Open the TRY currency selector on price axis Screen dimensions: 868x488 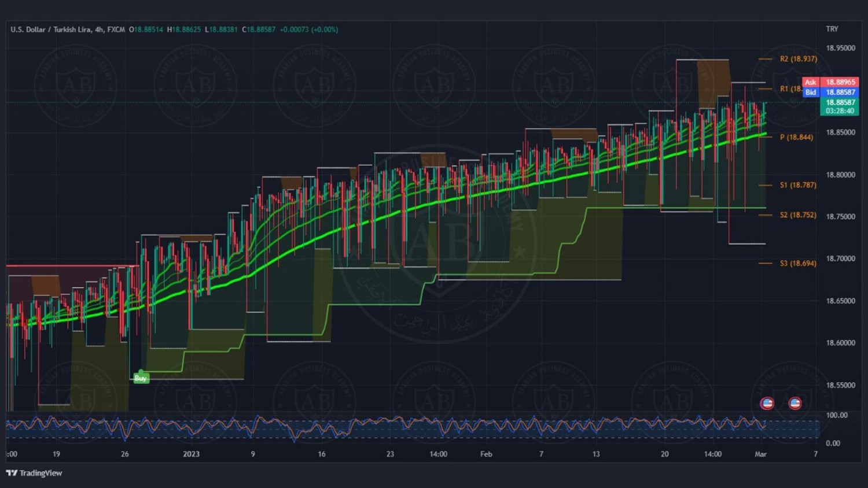(x=832, y=29)
